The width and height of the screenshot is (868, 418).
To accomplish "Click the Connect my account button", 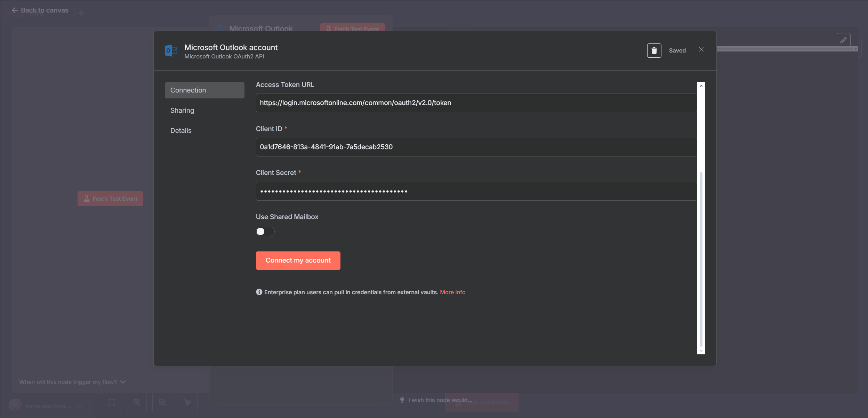I will (x=298, y=260).
